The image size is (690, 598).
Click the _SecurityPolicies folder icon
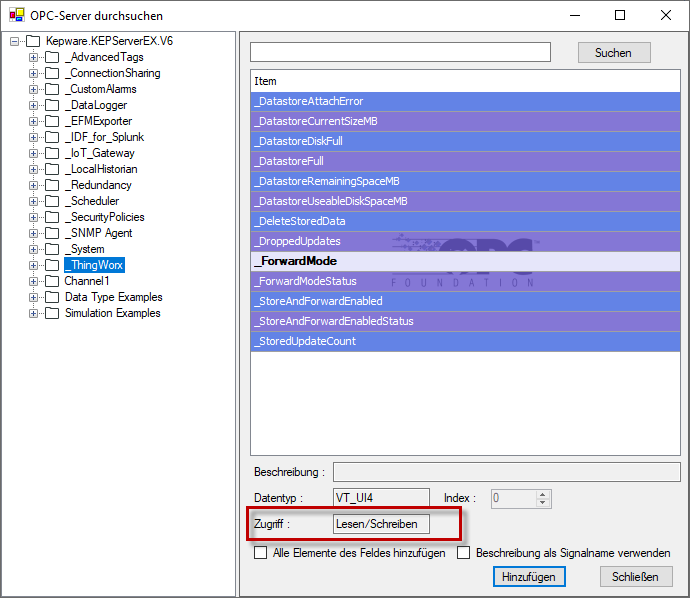[x=52, y=217]
